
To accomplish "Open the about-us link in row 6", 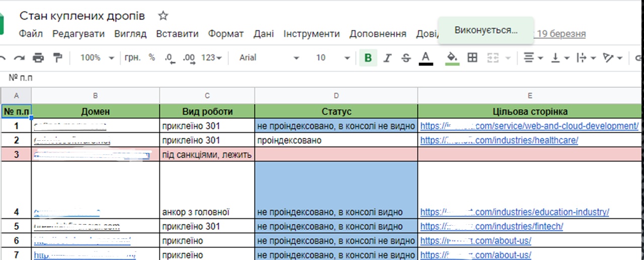I will click(x=475, y=241).
